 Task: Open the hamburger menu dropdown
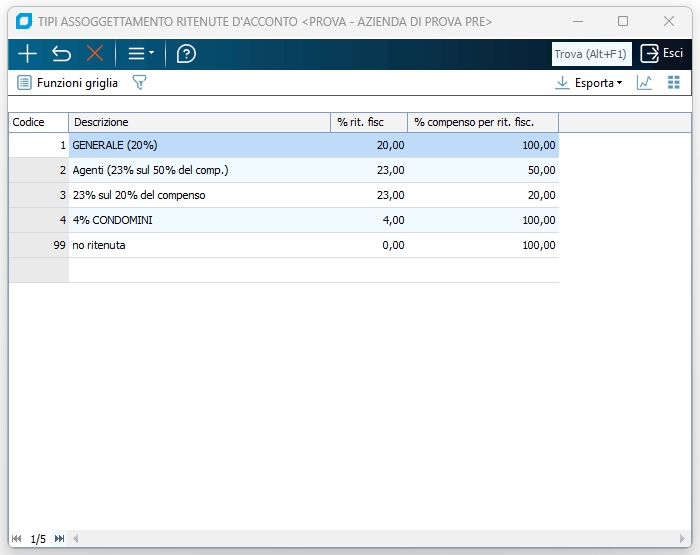(x=140, y=54)
